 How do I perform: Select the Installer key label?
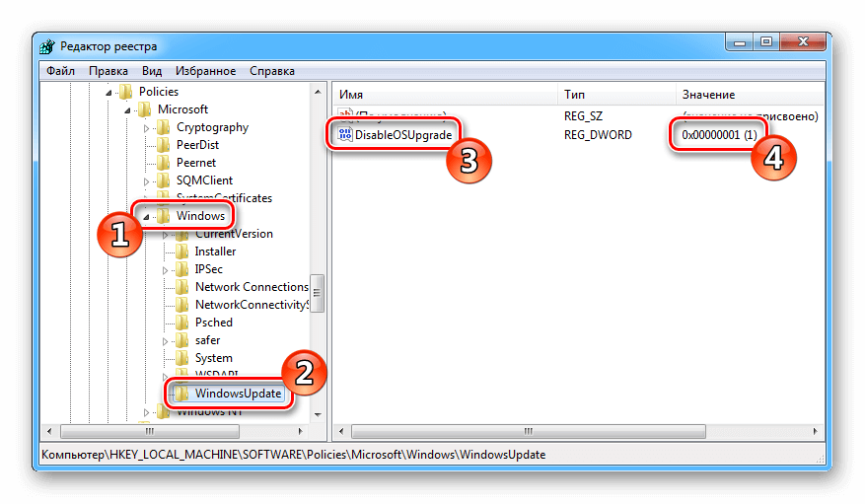215,252
